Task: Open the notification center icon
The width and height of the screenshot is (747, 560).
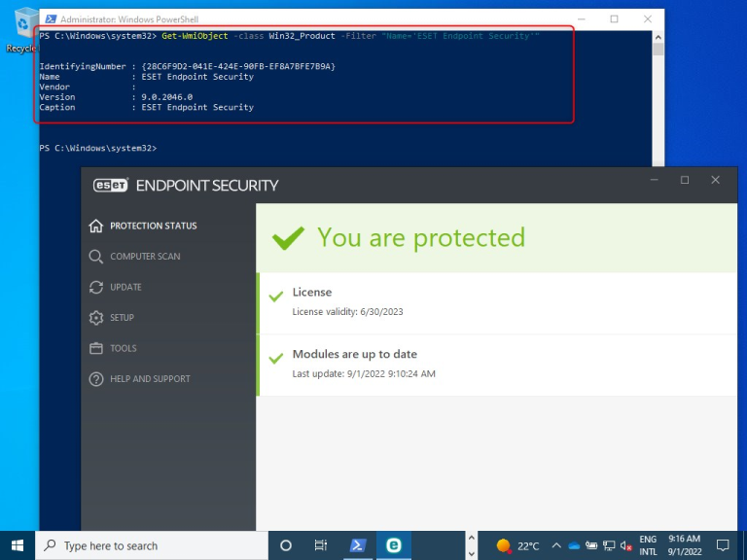Action: (723, 545)
